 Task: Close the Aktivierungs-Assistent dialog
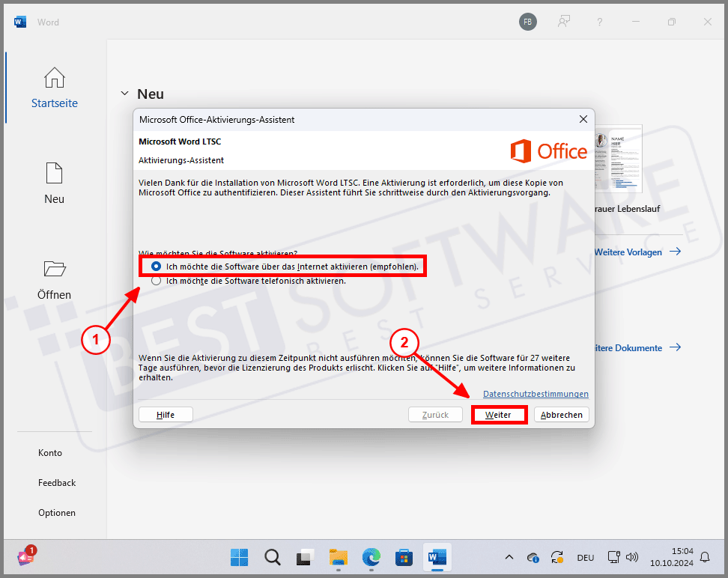tap(583, 119)
